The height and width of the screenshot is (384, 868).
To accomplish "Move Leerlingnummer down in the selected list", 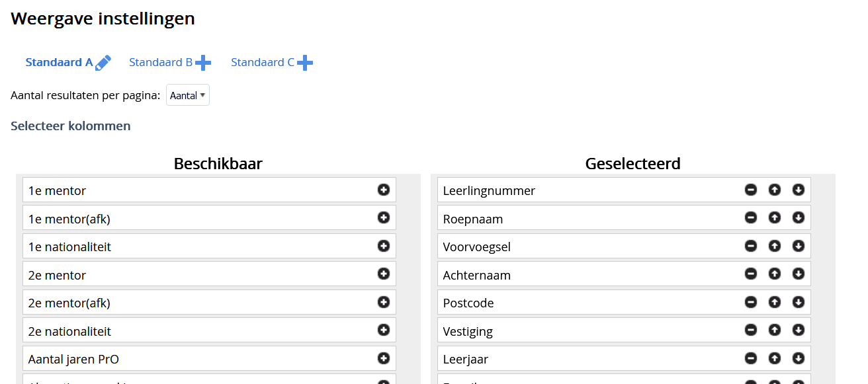I will click(x=799, y=190).
